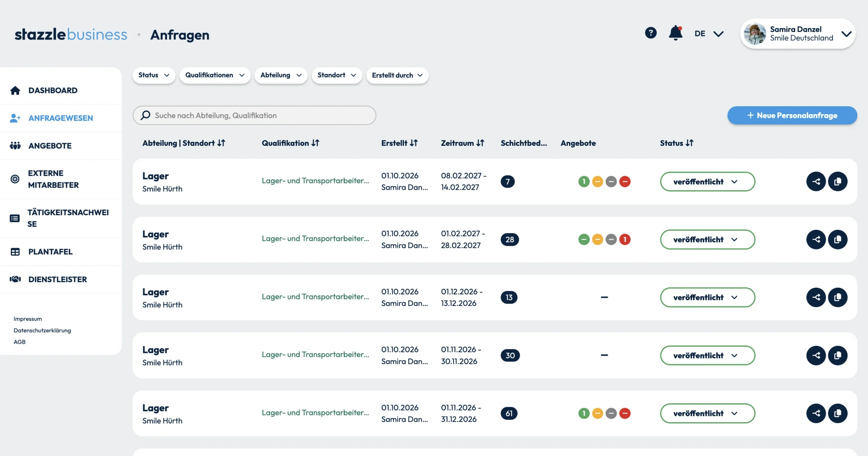This screenshot has width=868, height=456.
Task: Open the Abteilung filter dropdown
Action: pos(281,75)
